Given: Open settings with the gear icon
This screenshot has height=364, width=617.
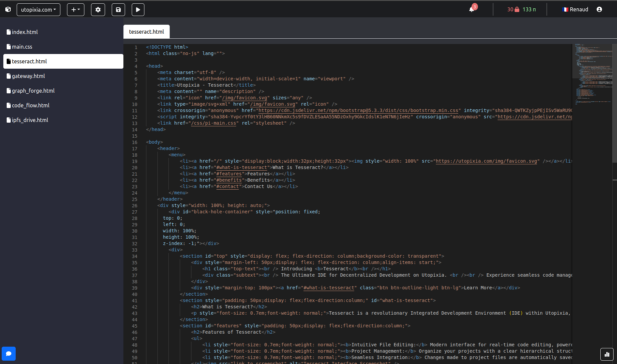Looking at the screenshot, I should (98, 10).
